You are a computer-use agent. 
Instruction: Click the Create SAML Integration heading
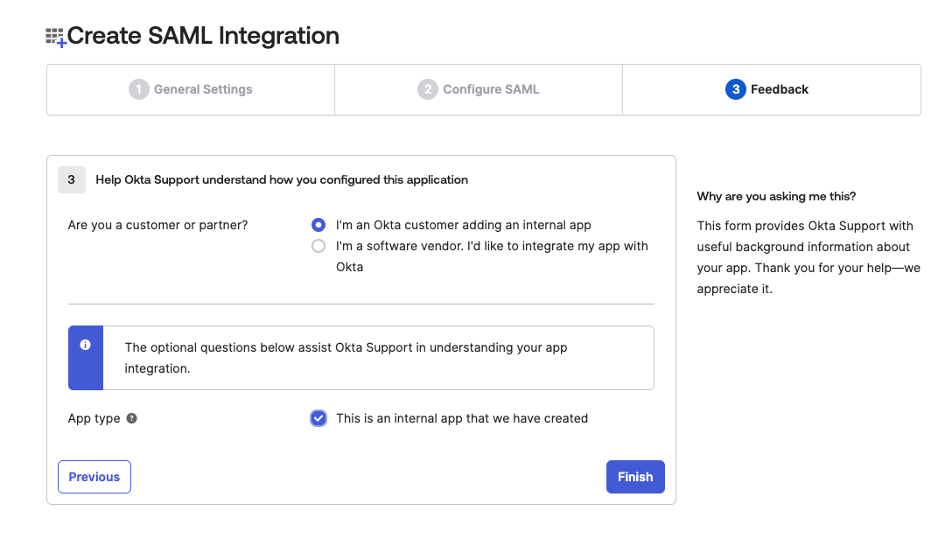[x=203, y=37]
